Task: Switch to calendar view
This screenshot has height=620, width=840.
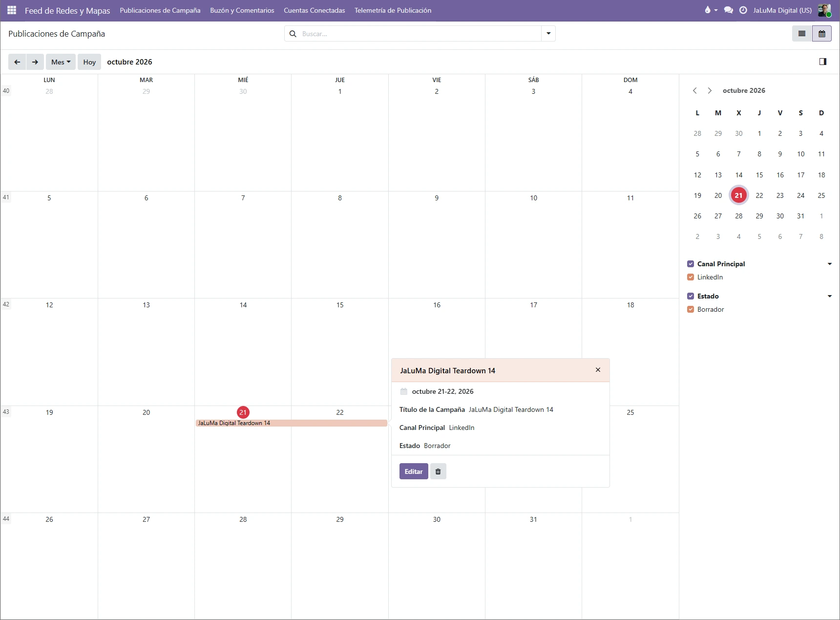Action: [822, 34]
